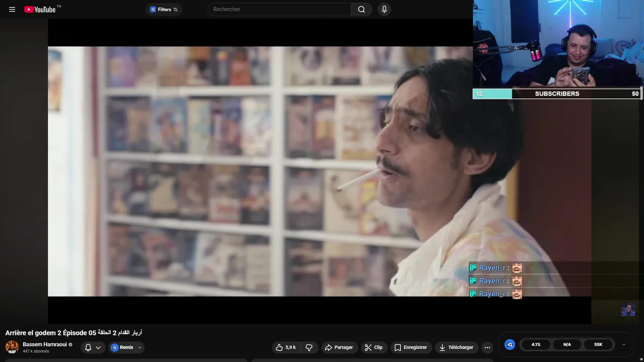This screenshot has width=644, height=362.
Task: Dislike the video with thumbs down
Action: [309, 347]
